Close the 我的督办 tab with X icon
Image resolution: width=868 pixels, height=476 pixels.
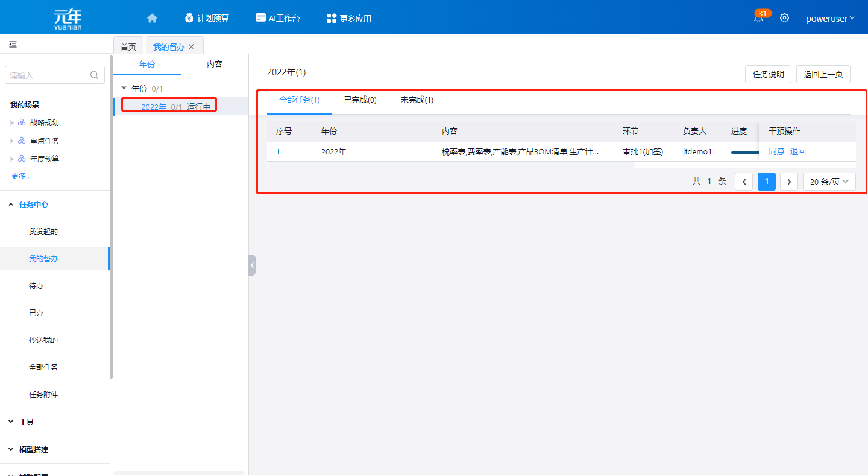pos(192,47)
